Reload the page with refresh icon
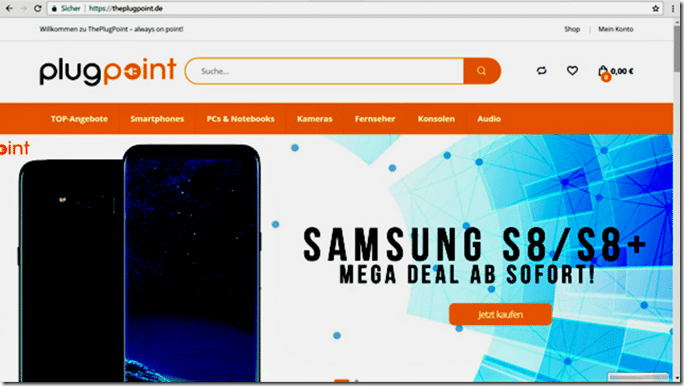 pyautogui.click(x=38, y=8)
